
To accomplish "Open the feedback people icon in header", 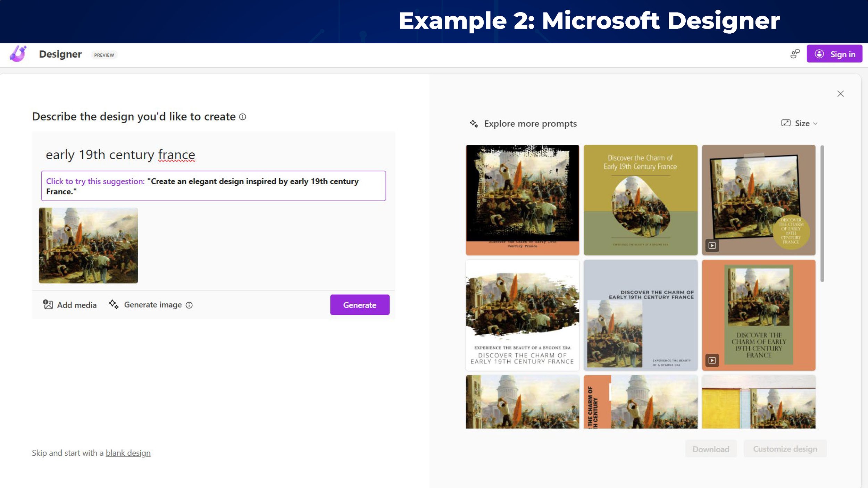I will [x=795, y=54].
